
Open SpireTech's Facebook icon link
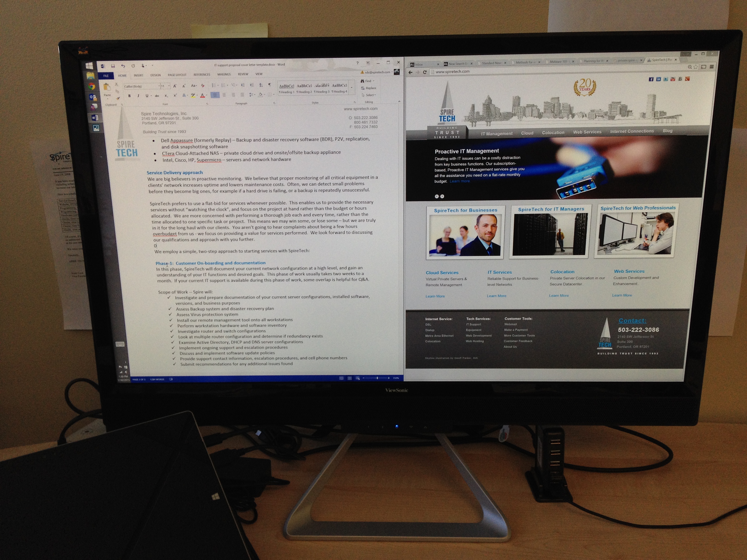coord(651,79)
